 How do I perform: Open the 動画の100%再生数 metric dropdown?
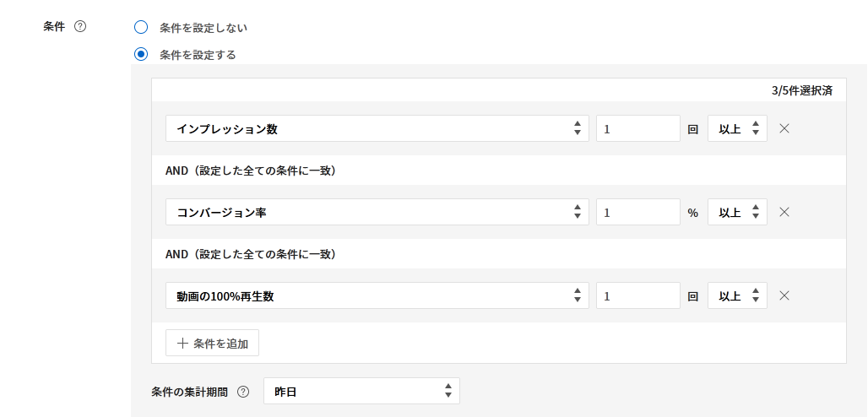[377, 295]
